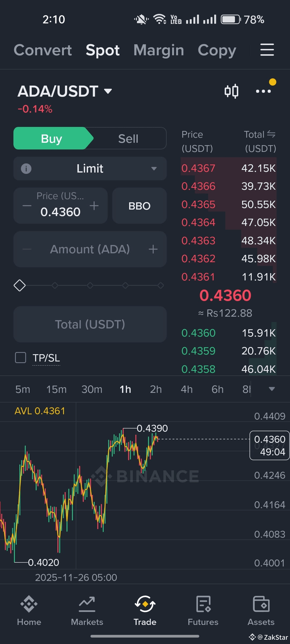Expand more chart intervals arrow
This screenshot has width=290, height=644.
click(272, 389)
